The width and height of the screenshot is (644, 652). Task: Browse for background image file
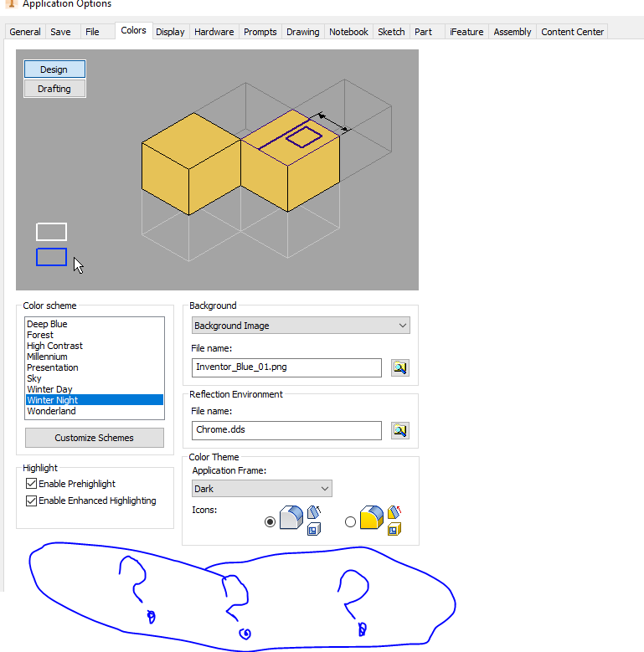pos(400,367)
